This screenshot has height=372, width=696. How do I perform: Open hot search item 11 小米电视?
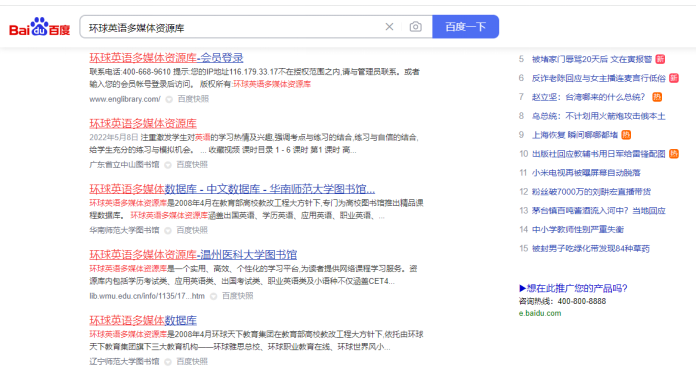[x=586, y=173]
